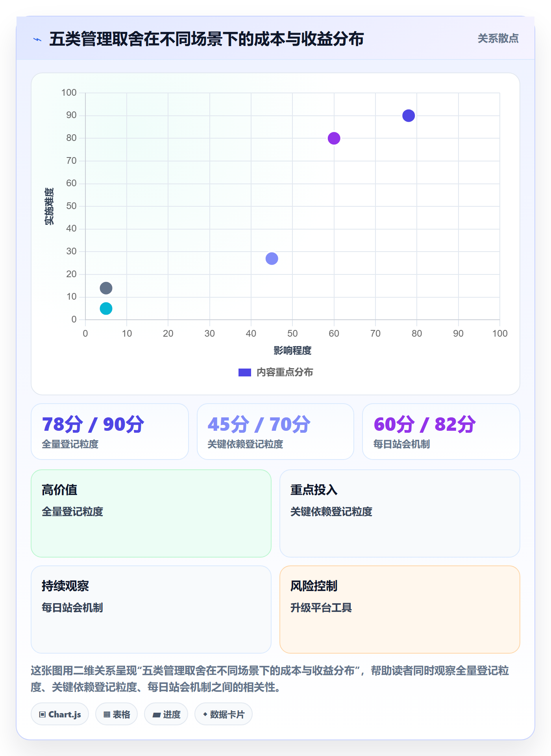551x756 pixels.
Task: Click the 45分 / 70分 stat value
Action: [x=259, y=424]
